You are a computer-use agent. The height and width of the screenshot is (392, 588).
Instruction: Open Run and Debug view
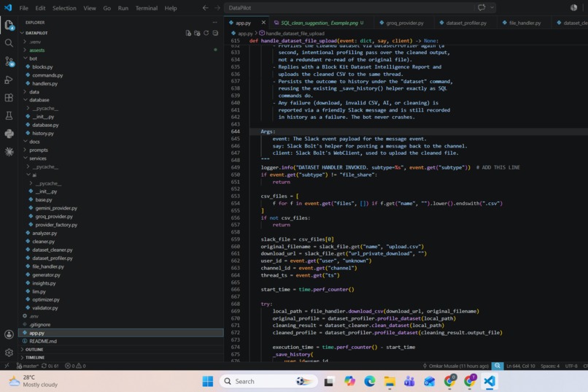[9, 80]
